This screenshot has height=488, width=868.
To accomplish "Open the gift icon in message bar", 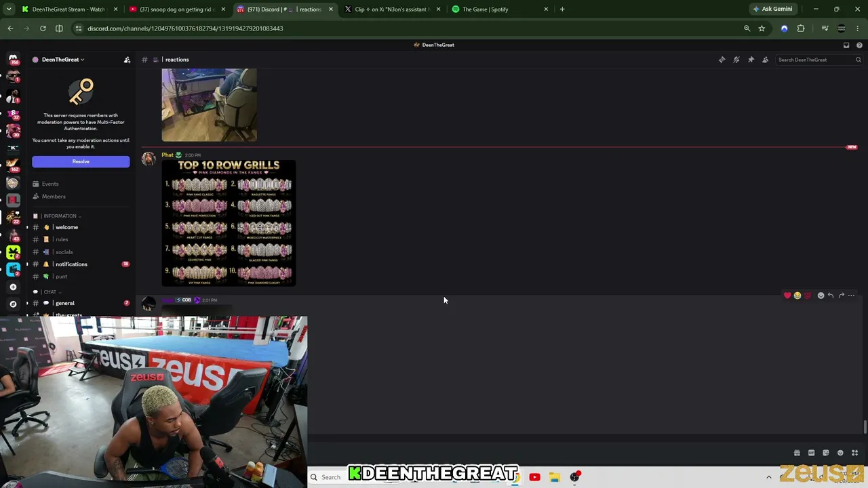I will point(797,453).
